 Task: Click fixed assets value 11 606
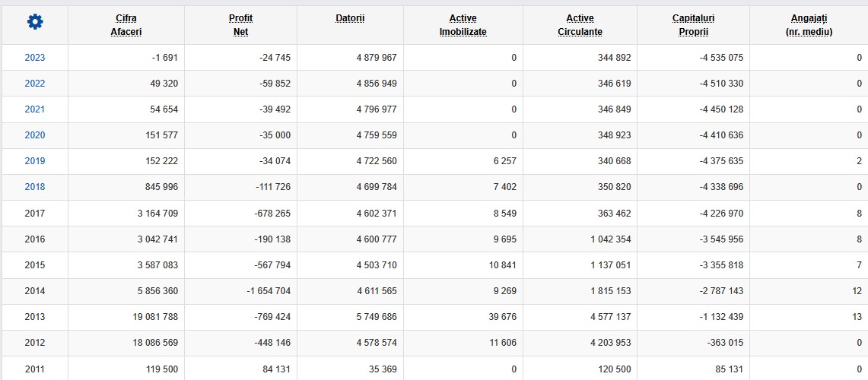point(502,343)
